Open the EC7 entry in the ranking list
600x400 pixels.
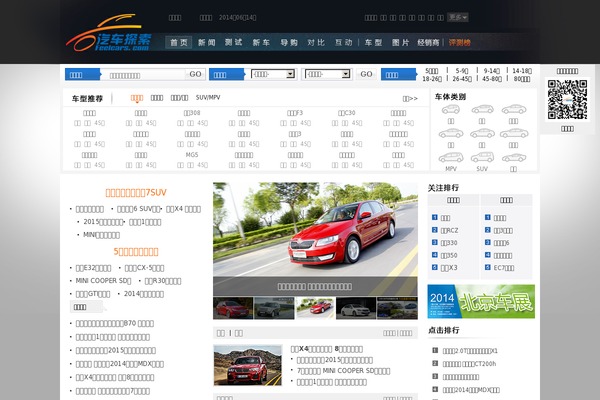point(504,268)
